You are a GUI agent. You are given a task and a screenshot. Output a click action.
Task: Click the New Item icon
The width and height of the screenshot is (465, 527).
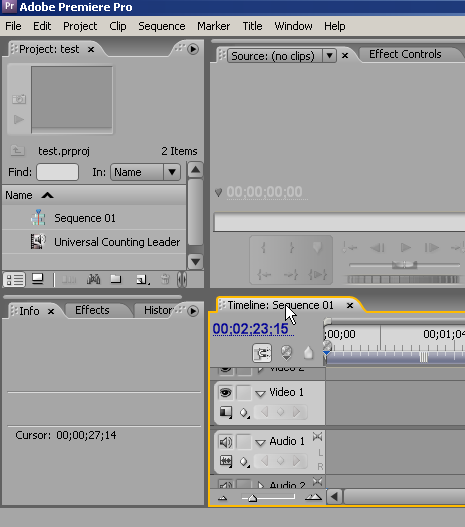click(142, 279)
